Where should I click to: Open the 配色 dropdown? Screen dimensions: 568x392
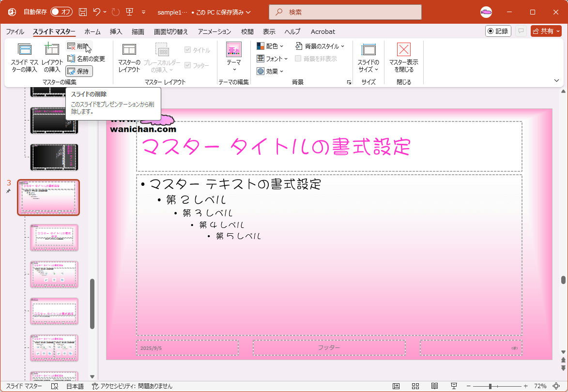point(270,46)
